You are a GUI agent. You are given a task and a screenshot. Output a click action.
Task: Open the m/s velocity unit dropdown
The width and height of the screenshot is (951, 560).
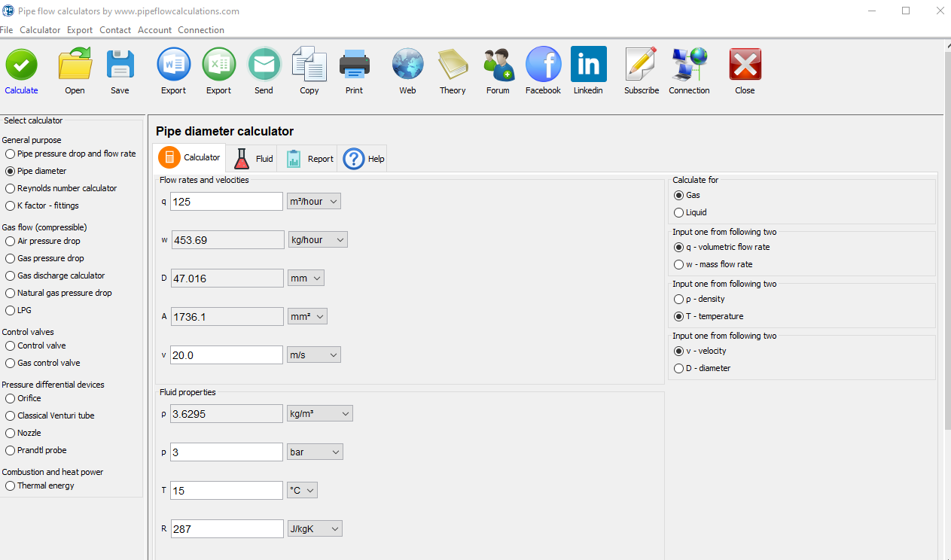313,355
